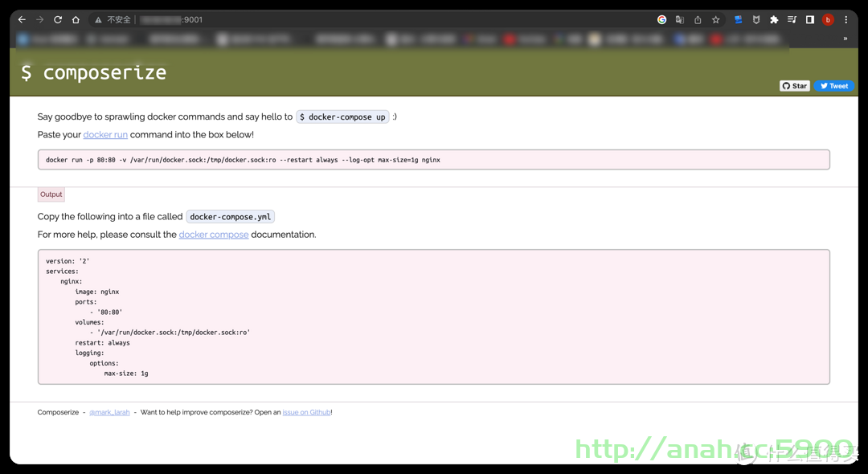Click the 'restart: always' output line
This screenshot has height=474, width=868.
coord(102,343)
